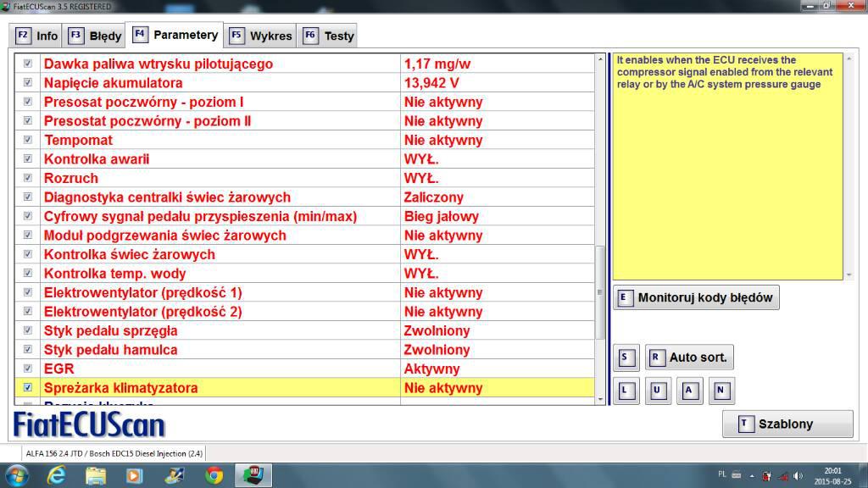868x488 pixels.
Task: Click parameter list scroll up arrow
Action: pyautogui.click(x=600, y=58)
